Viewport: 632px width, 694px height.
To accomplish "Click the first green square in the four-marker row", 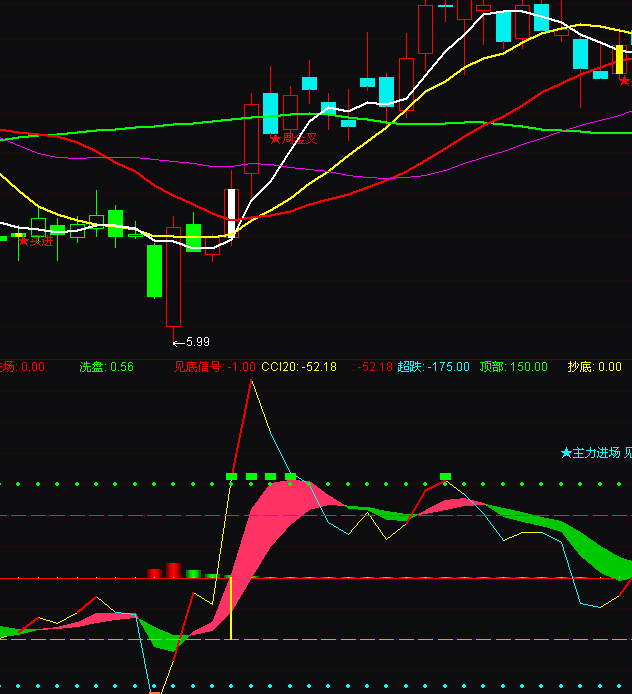I will click(232, 477).
